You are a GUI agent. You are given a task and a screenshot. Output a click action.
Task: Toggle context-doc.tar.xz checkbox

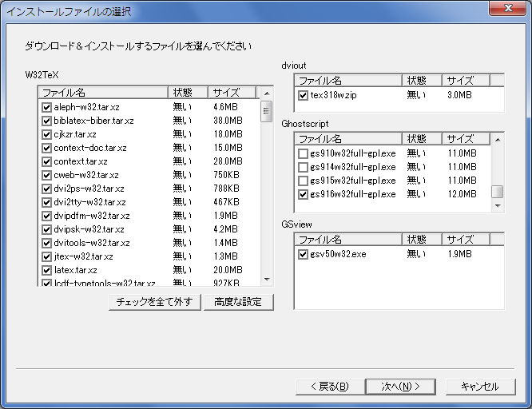pyautogui.click(x=46, y=148)
